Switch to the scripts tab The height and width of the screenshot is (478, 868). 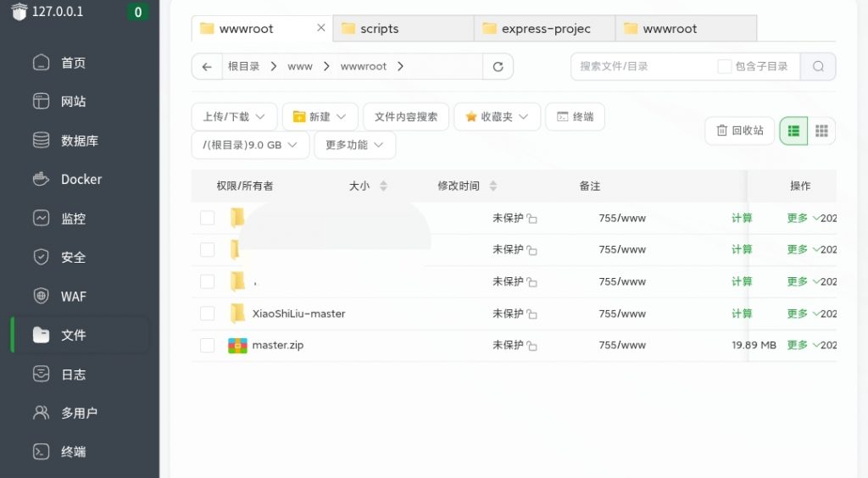tap(403, 28)
